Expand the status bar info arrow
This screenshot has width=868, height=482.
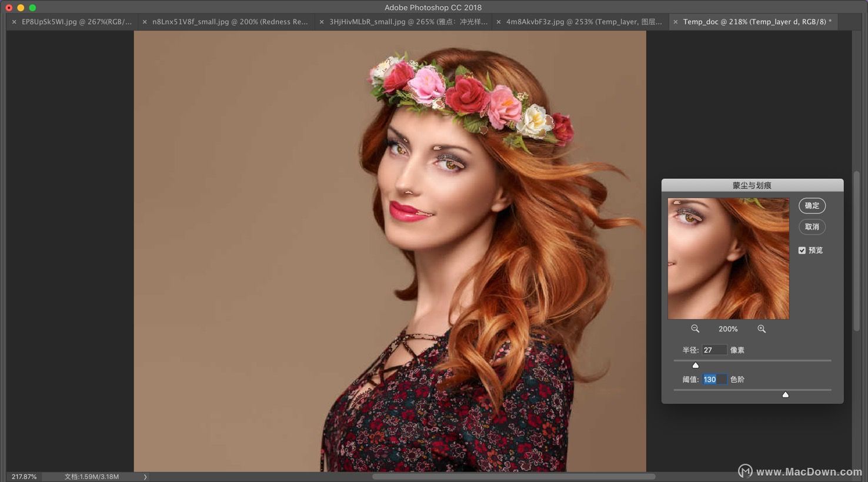coord(145,477)
